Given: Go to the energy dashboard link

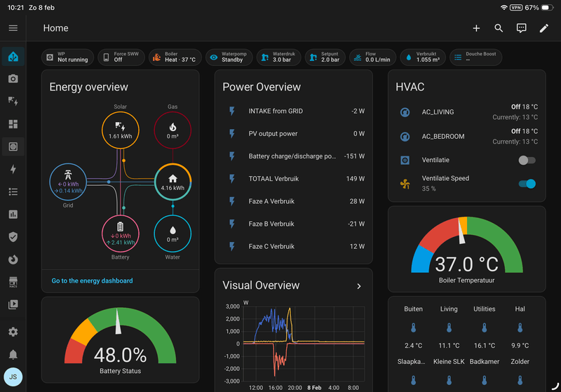Looking at the screenshot, I should coord(92,281).
